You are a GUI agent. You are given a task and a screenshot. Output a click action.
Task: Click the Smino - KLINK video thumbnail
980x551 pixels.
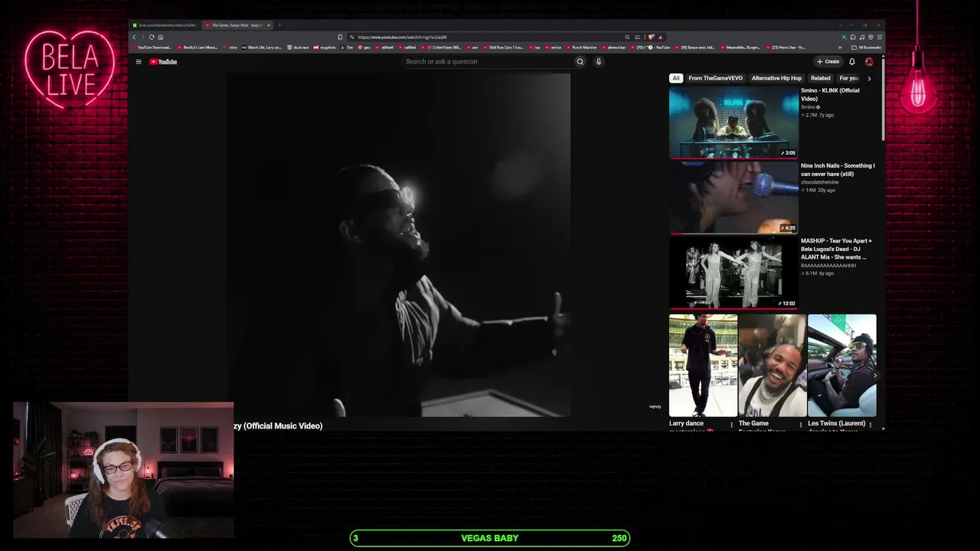tap(733, 122)
